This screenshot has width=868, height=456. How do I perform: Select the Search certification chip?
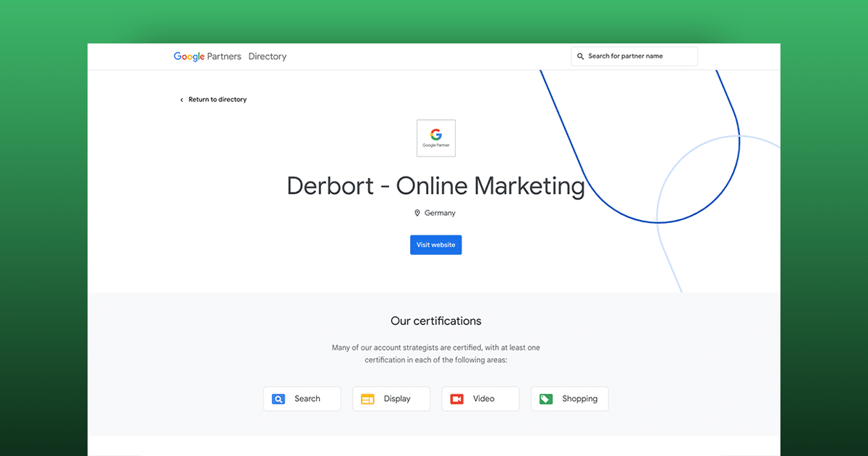click(302, 399)
